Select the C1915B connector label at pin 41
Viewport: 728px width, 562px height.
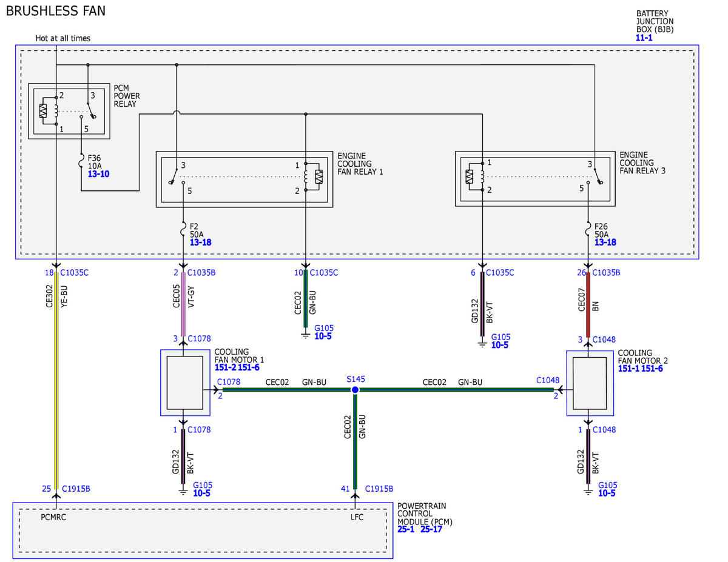tap(379, 489)
